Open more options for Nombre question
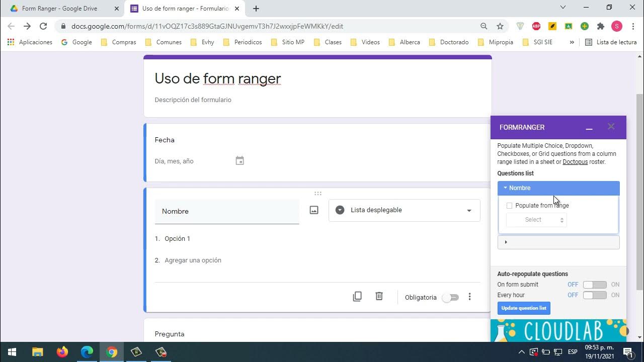This screenshot has height=362, width=644. pos(469,297)
